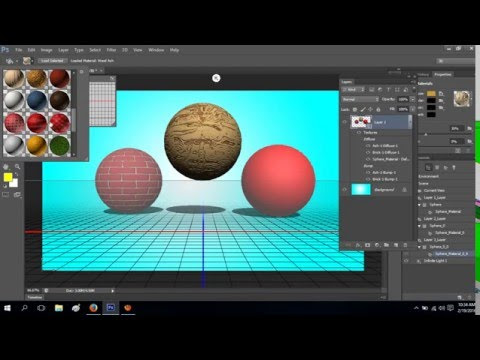Open Windows Start menu

pyautogui.click(x=7, y=308)
